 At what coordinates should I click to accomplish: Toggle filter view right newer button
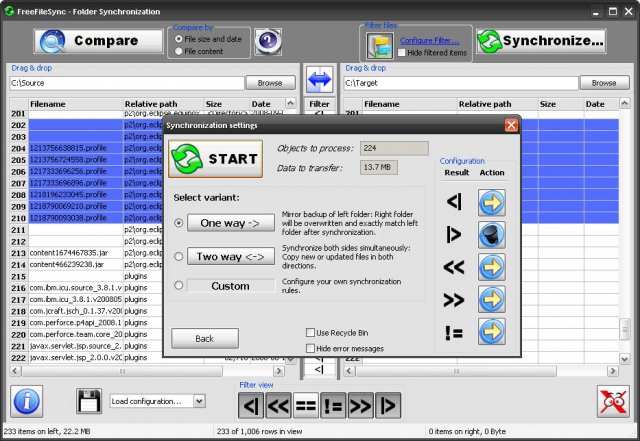(x=360, y=405)
